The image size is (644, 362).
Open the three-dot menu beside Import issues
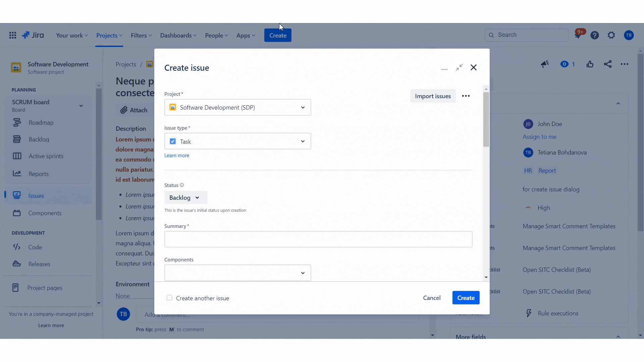(466, 96)
